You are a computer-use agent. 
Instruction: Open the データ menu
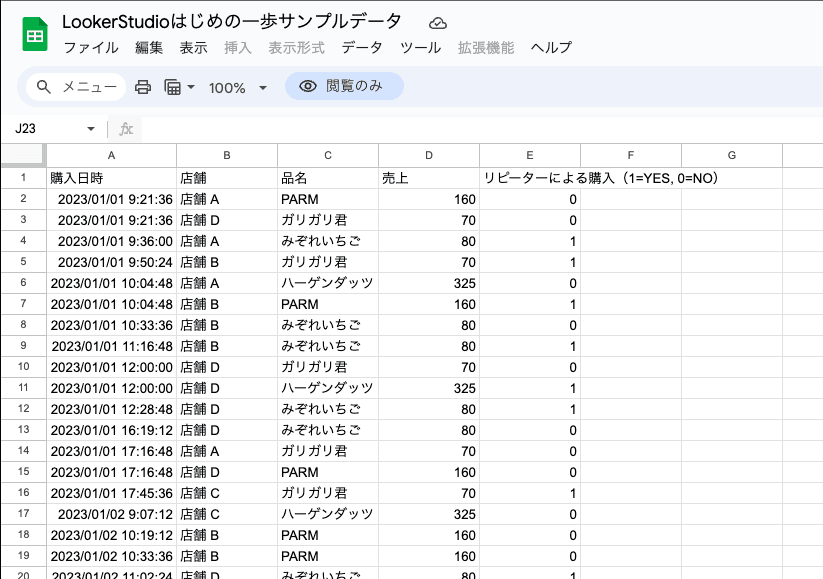click(x=361, y=48)
